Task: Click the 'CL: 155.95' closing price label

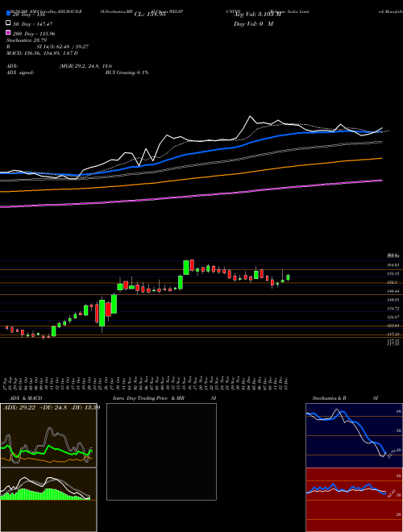Action: pos(150,15)
